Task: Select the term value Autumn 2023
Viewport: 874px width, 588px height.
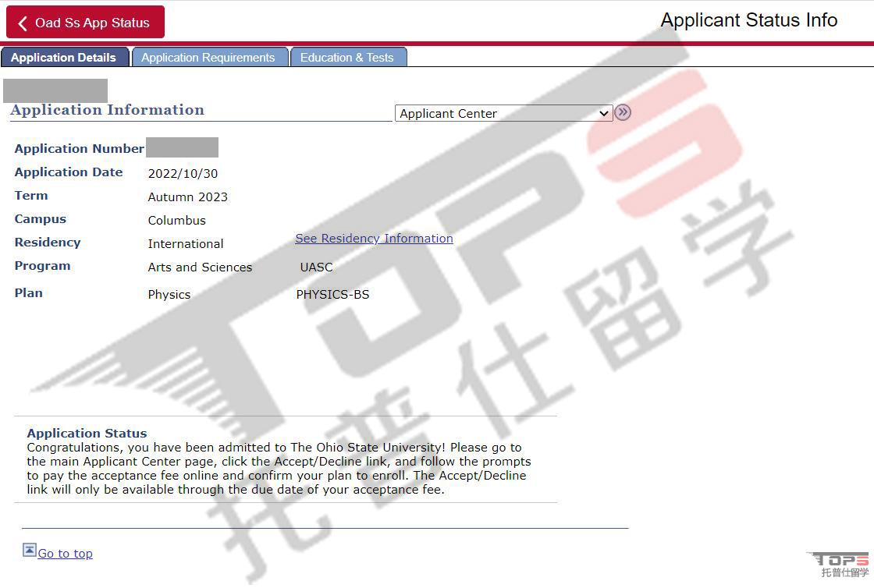Action: click(188, 197)
